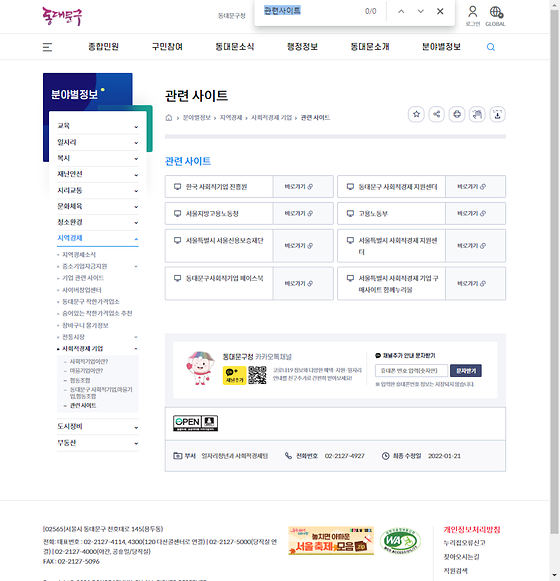
Task: Open the hamburger all-menu icon
Action: point(47,47)
